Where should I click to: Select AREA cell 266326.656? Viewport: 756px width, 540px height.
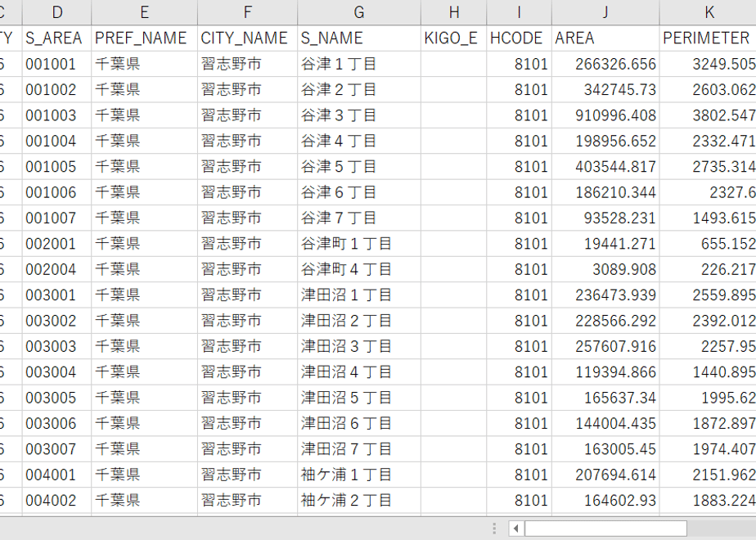605,64
